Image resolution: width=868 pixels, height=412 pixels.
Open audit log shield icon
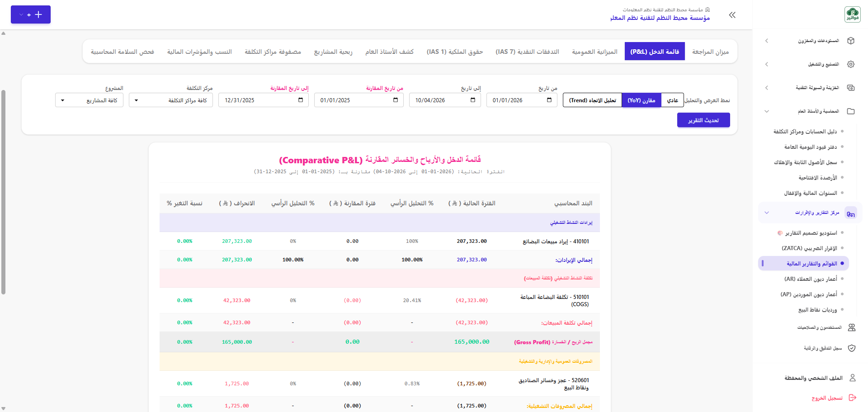tap(852, 348)
